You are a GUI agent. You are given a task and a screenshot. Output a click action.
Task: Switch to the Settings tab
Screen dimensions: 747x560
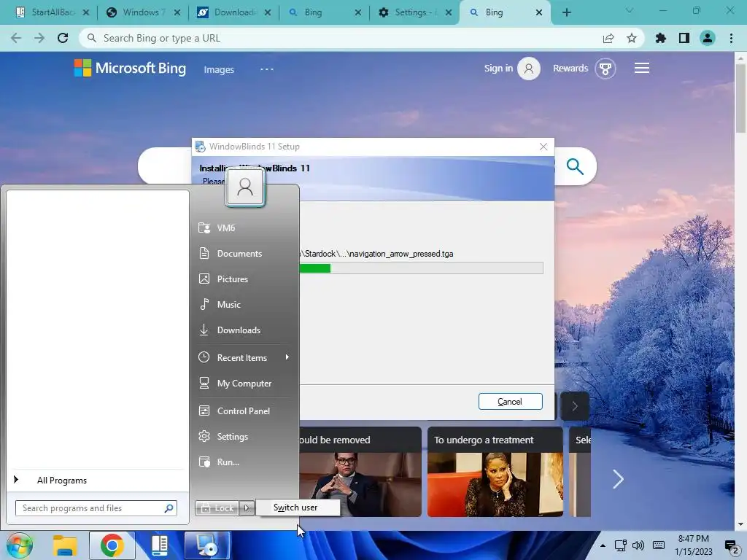coord(414,12)
